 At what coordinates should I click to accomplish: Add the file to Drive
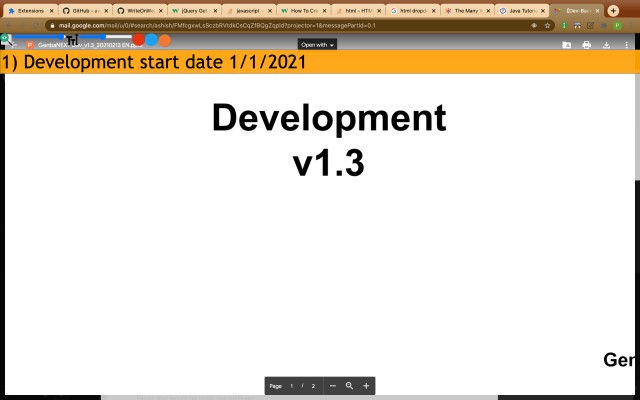point(567,45)
